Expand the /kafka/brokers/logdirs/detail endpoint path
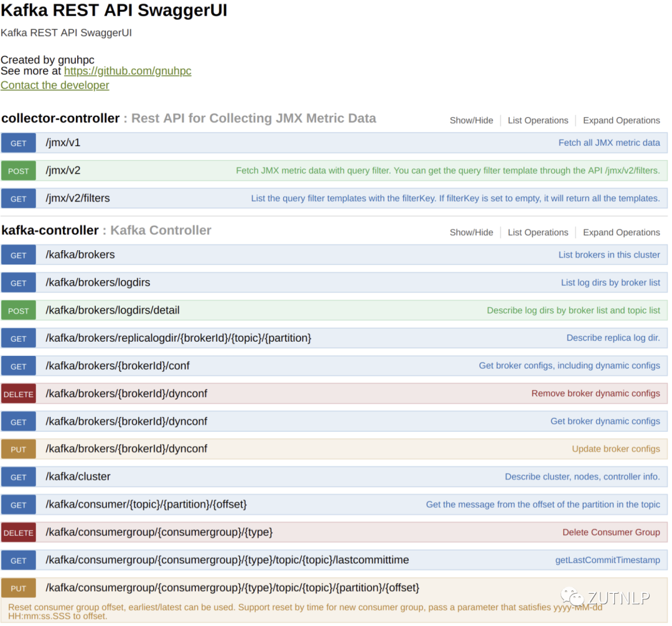672x626 pixels. [x=113, y=311]
